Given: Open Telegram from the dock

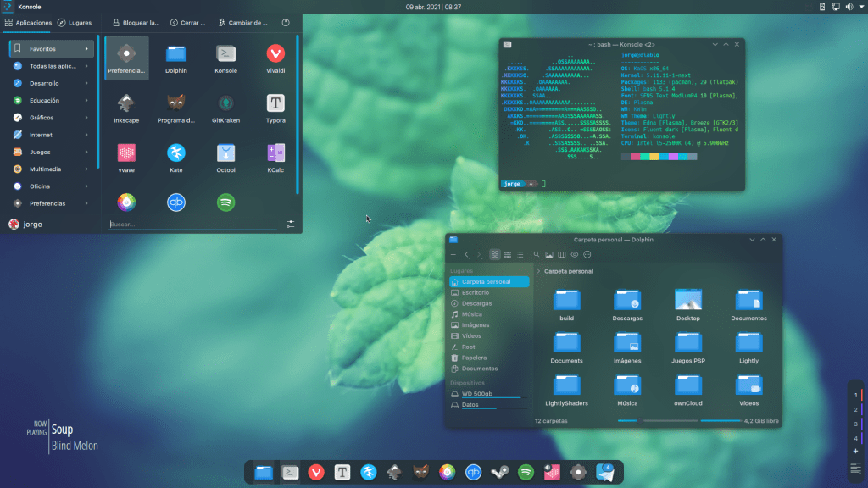Looking at the screenshot, I should 605,472.
